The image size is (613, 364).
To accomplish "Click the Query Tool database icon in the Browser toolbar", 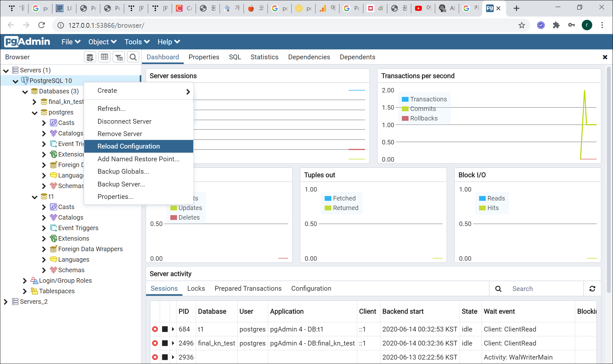I will coord(90,57).
